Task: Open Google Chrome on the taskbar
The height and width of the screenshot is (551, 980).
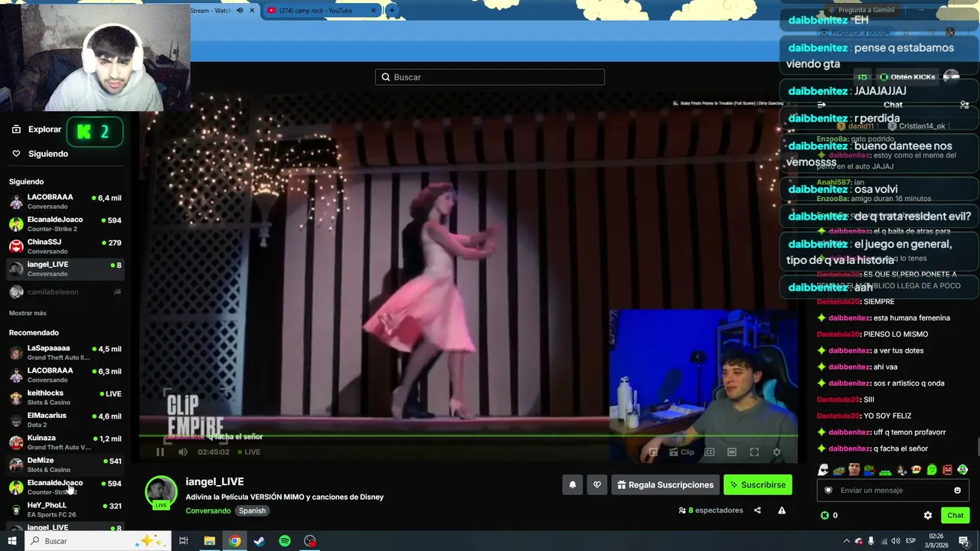Action: 234,541
